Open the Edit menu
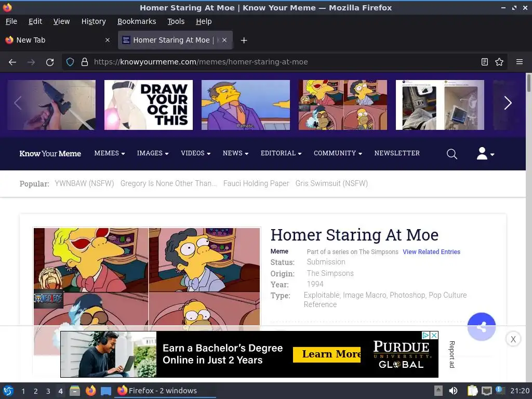This screenshot has width=532, height=399. point(35,21)
